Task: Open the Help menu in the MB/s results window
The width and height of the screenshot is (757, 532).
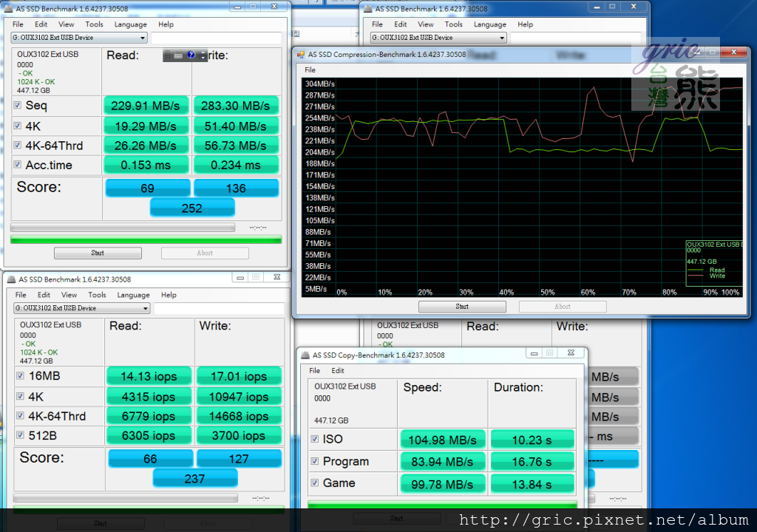Action: pos(166,24)
